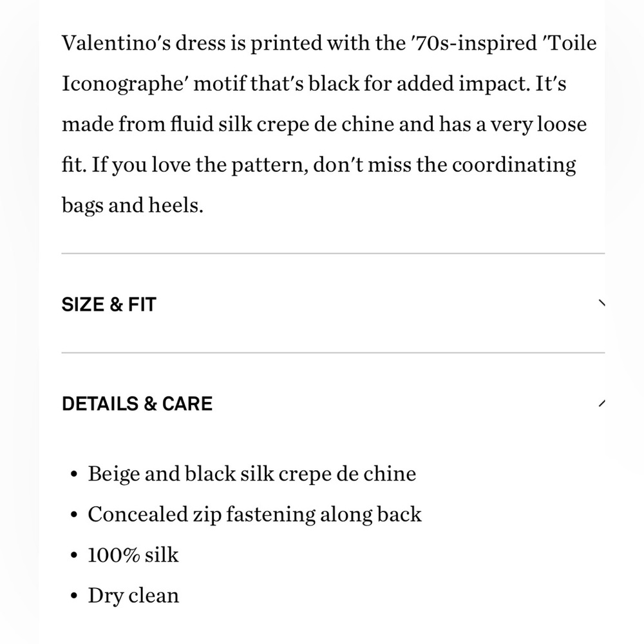Click 'Concealed zip fastening along back' item
The height and width of the screenshot is (644, 644).
click(x=254, y=514)
